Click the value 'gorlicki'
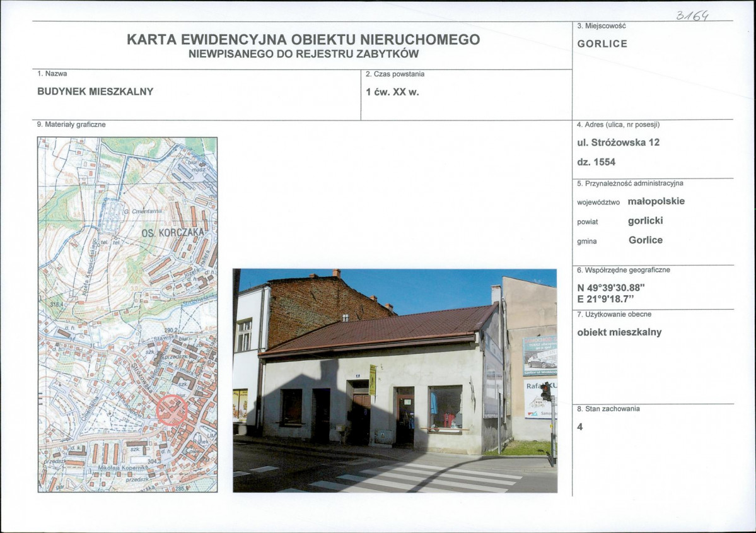Image resolution: width=756 pixels, height=533 pixels. pos(645,221)
